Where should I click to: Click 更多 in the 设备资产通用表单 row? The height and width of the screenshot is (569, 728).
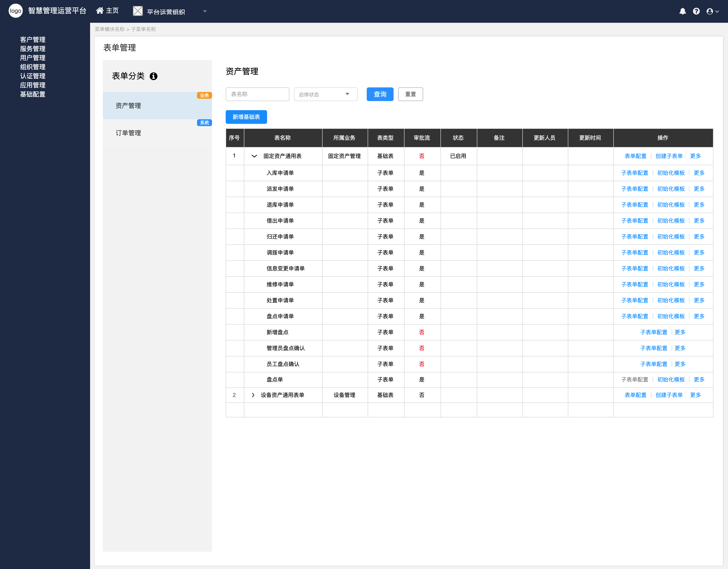click(x=695, y=395)
